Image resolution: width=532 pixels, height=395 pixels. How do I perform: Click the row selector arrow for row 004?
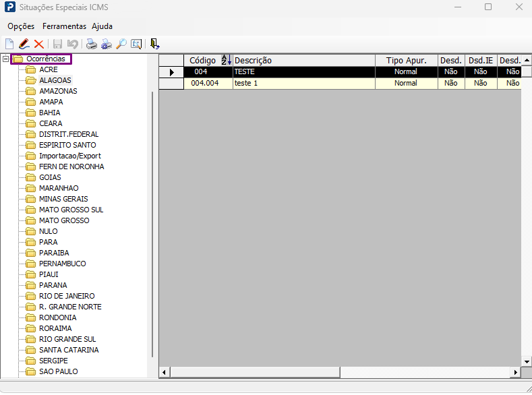coord(171,72)
